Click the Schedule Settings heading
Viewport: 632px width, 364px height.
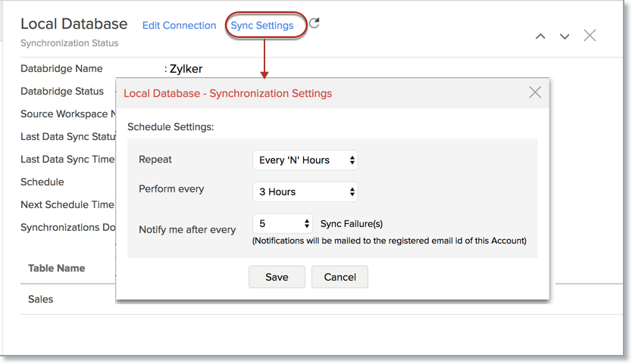171,126
